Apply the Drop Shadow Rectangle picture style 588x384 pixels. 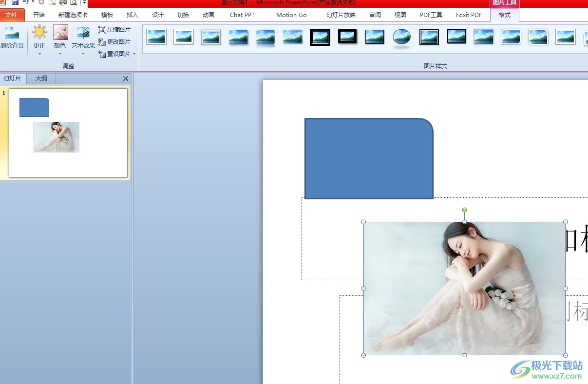pos(238,37)
